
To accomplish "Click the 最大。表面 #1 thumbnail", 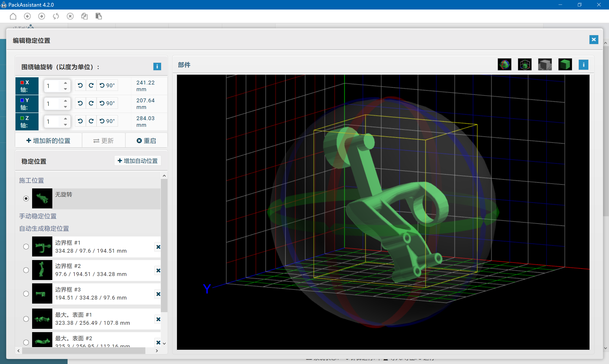I will coord(42,319).
